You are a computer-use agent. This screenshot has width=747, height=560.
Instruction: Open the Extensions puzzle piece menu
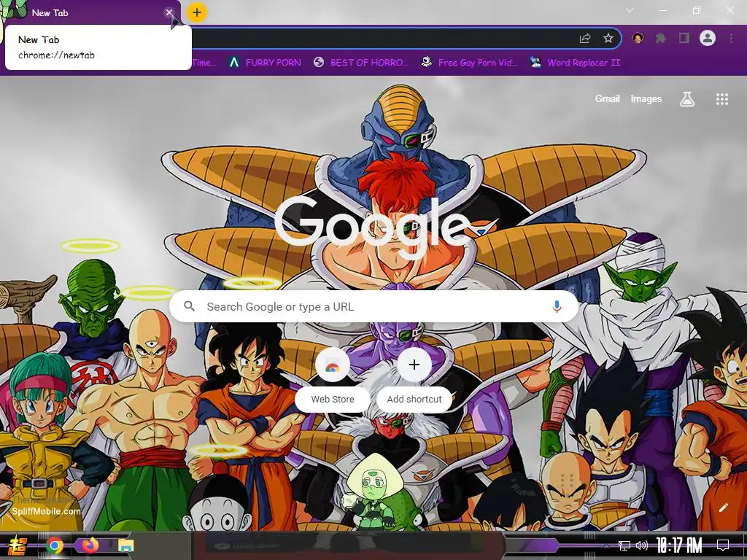tap(661, 38)
